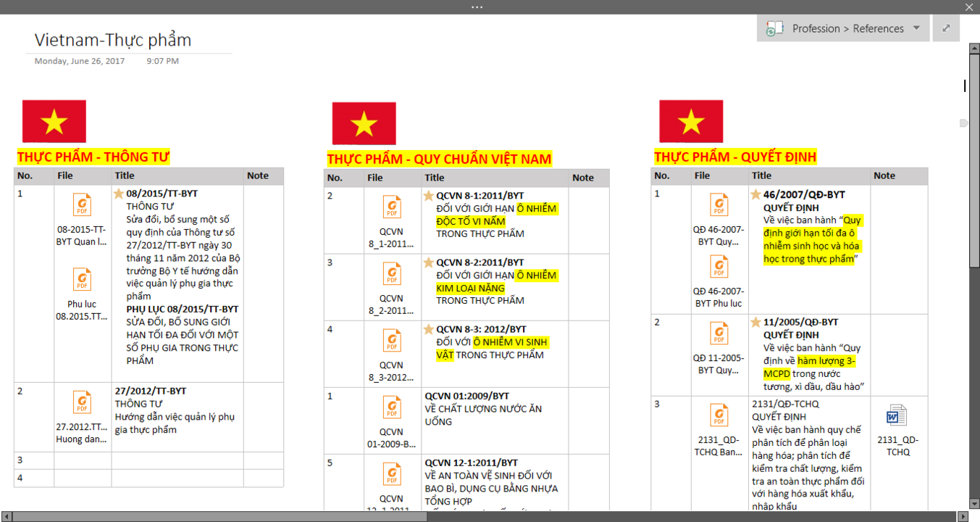Click the Title header in QUYẾT ĐỊNH table
The height and width of the screenshot is (522, 980).
761,175
